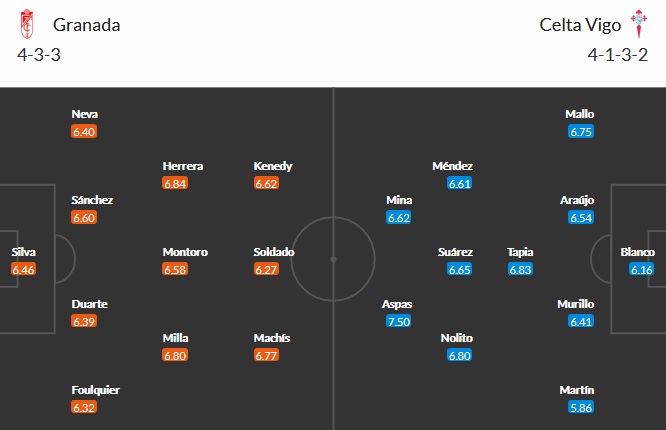Click Herrera's 6.84 rating badge
Screen dimensions: 666x430
coord(175,183)
